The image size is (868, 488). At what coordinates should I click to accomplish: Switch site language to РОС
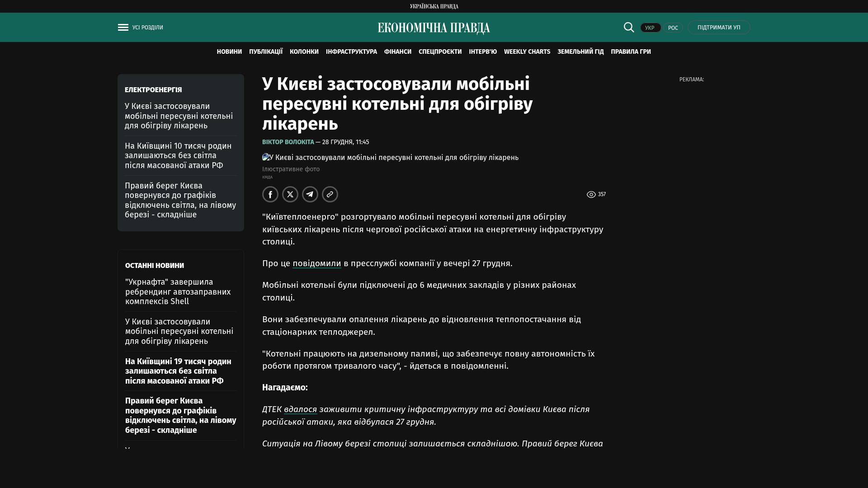pos(673,28)
